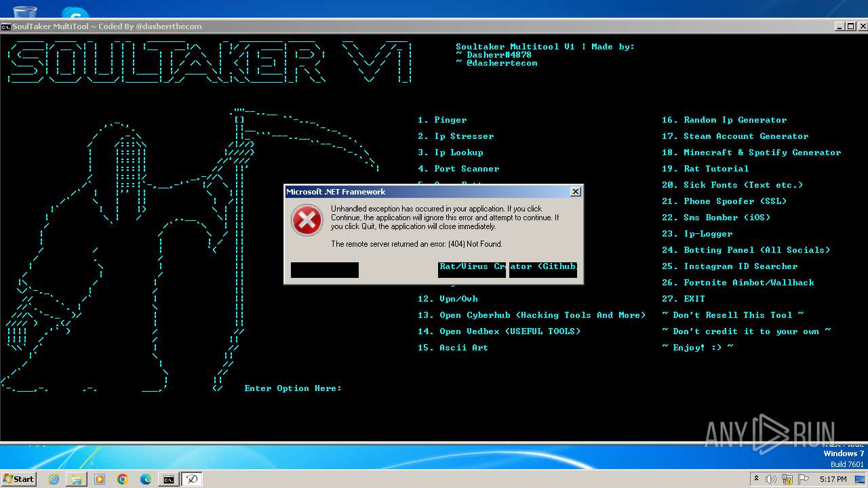This screenshot has height=488, width=868.
Task: Click the '~ Enjoy! :) ~' line
Action: 697,348
